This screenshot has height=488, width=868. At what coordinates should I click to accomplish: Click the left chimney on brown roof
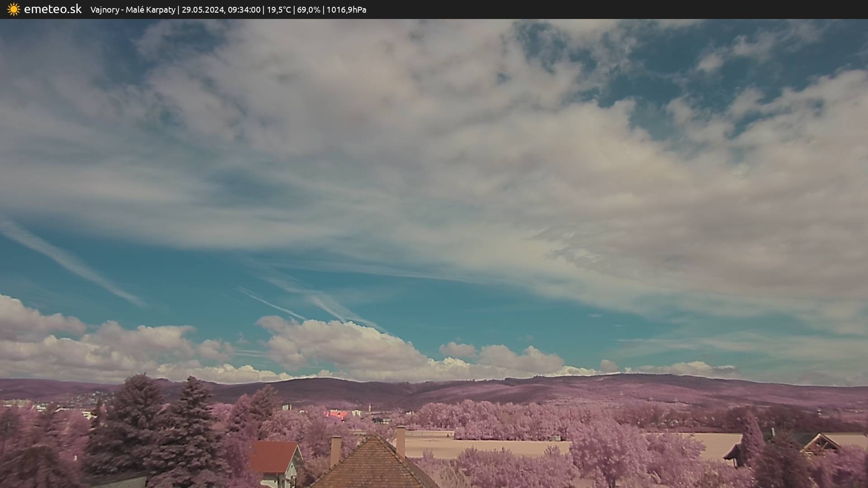[335, 450]
